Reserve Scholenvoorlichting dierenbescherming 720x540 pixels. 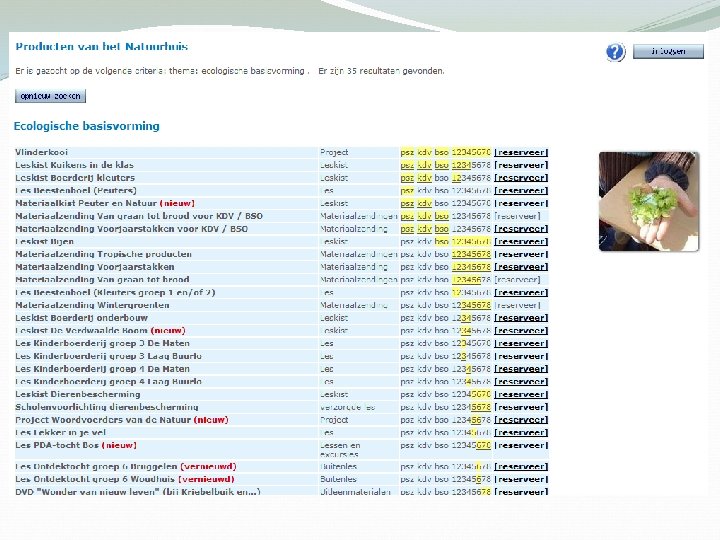tap(521, 407)
